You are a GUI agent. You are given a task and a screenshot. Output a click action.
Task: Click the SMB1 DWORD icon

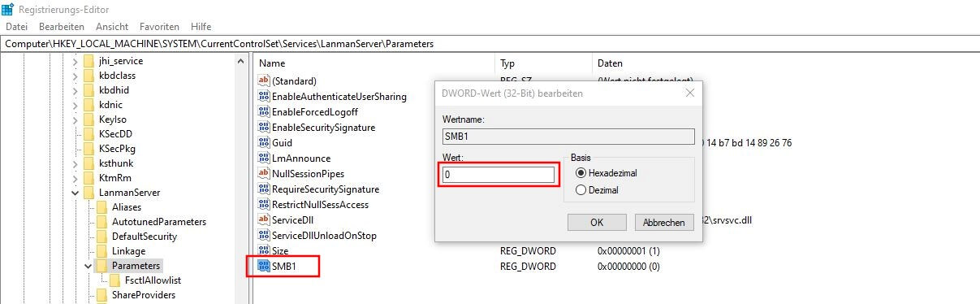(263, 266)
